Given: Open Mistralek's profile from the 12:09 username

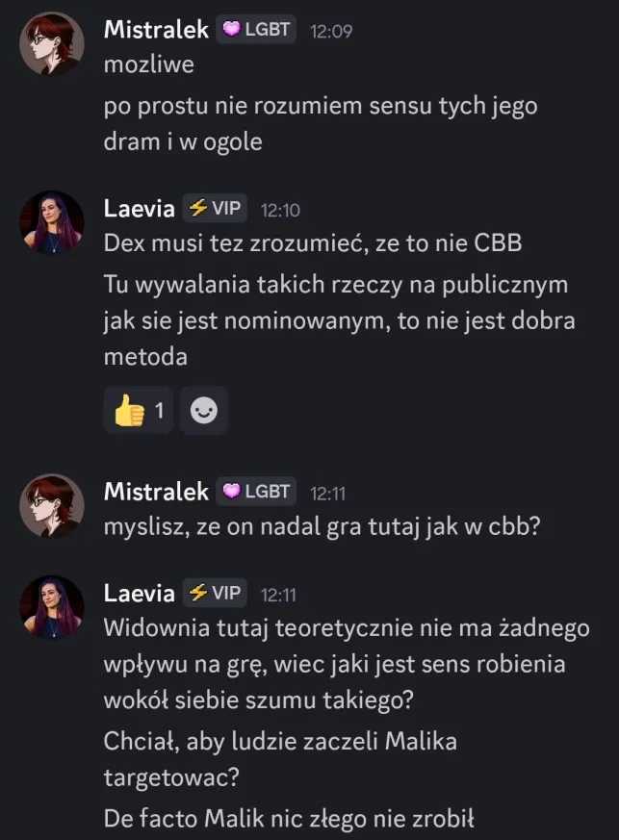Looking at the screenshot, I should click(x=156, y=30).
